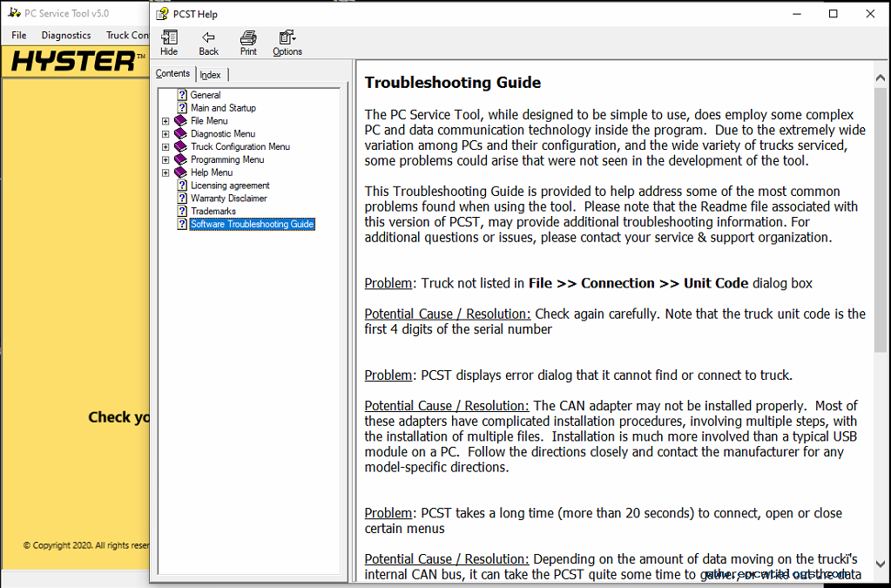
Task: Expand the File Menu tree node
Action: [165, 121]
